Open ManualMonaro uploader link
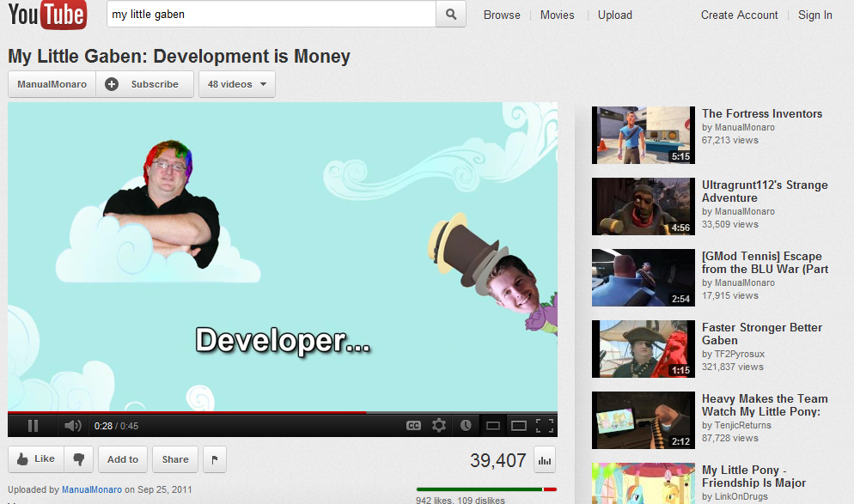 click(92, 489)
